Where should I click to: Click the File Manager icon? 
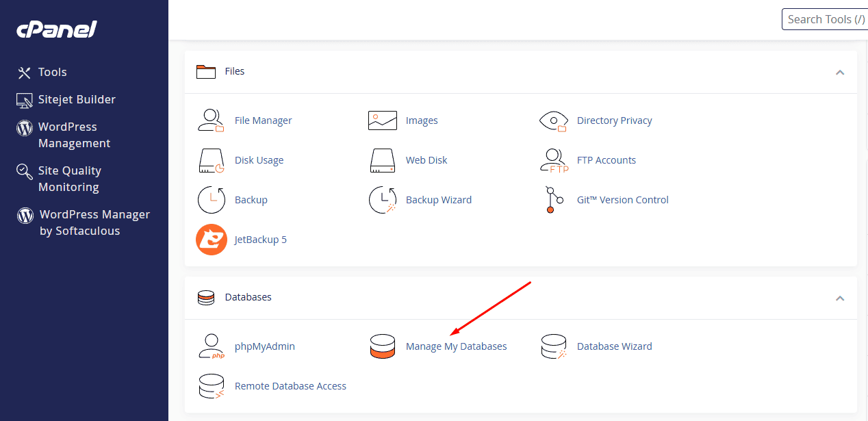pos(212,120)
